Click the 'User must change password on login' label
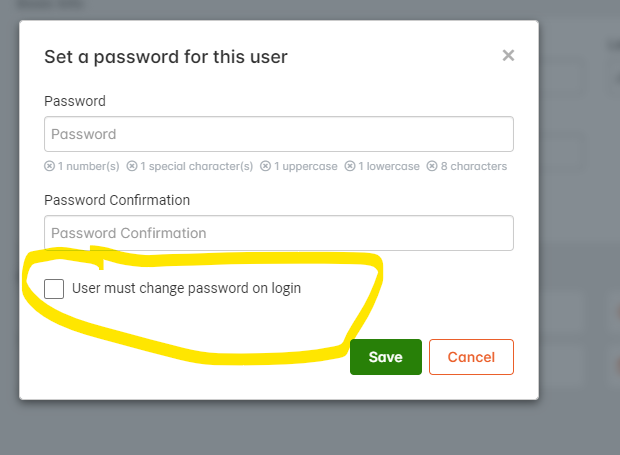The height and width of the screenshot is (455, 620). (x=186, y=289)
